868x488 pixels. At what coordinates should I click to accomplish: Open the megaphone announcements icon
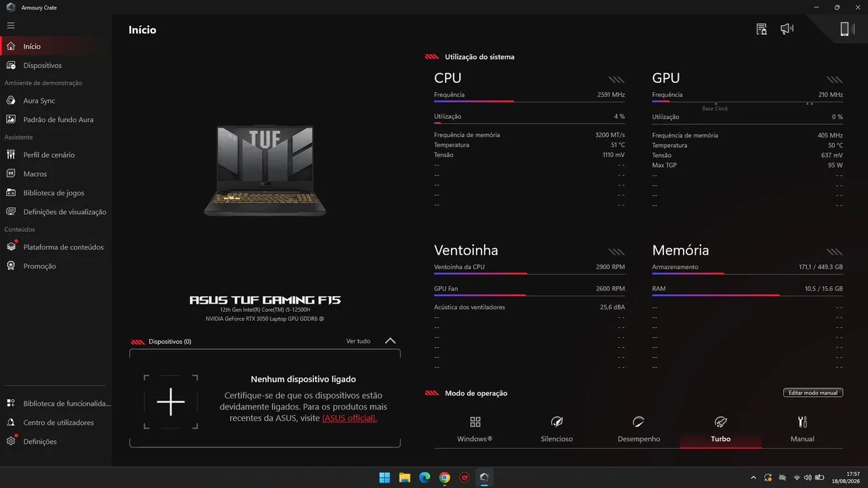tap(787, 29)
